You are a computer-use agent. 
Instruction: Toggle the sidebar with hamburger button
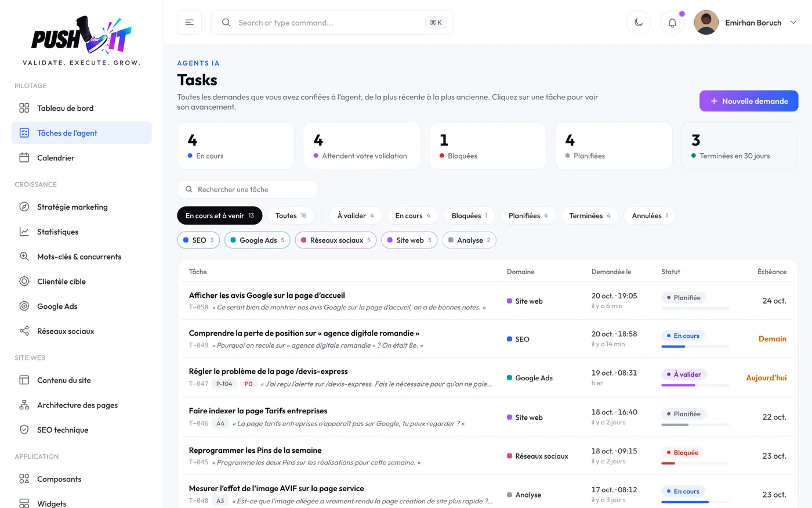189,23
